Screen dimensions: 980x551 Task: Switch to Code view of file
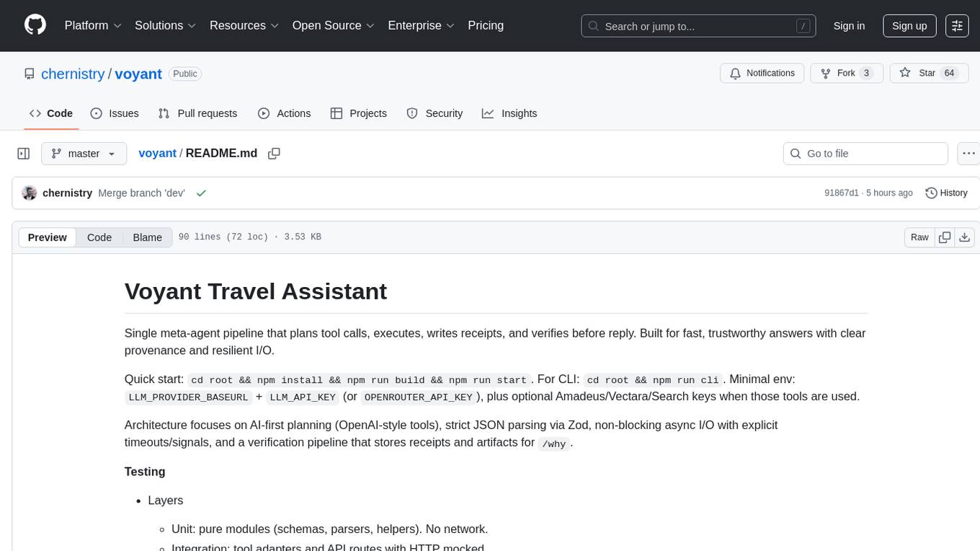pos(99,237)
